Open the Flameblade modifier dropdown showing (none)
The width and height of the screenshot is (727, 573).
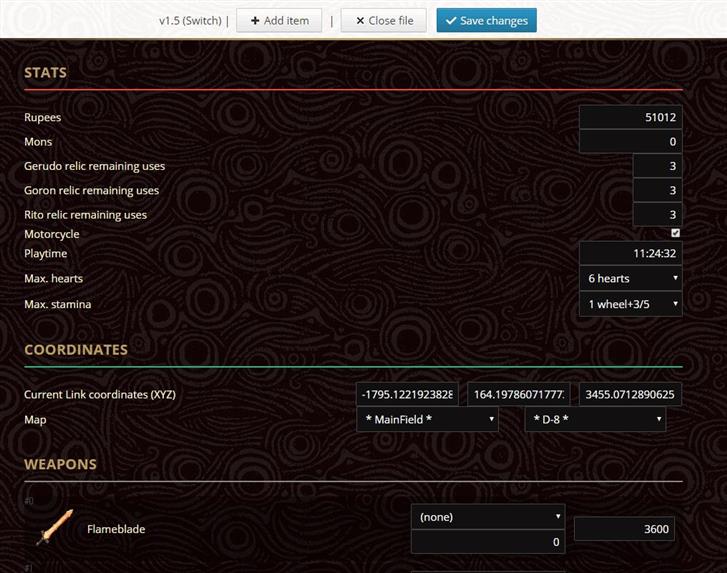(x=488, y=516)
